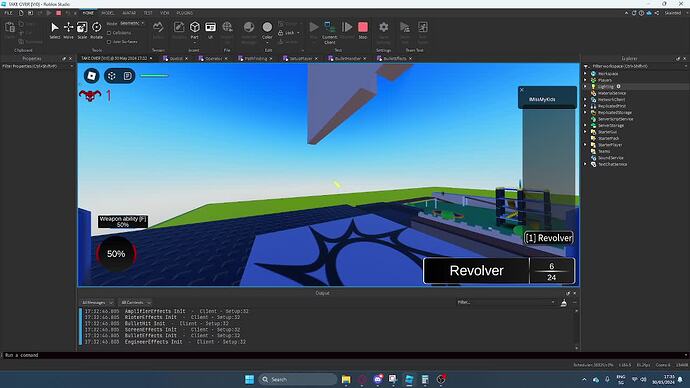Screen dimensions: 690x388
Task: Click the Run a command bar
Action: 343,355
